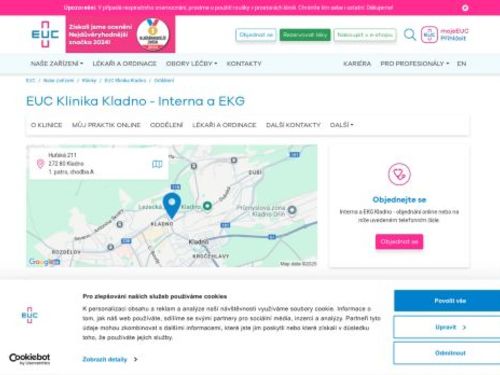Switch language to EN
The image size is (500, 375).
tap(461, 63)
